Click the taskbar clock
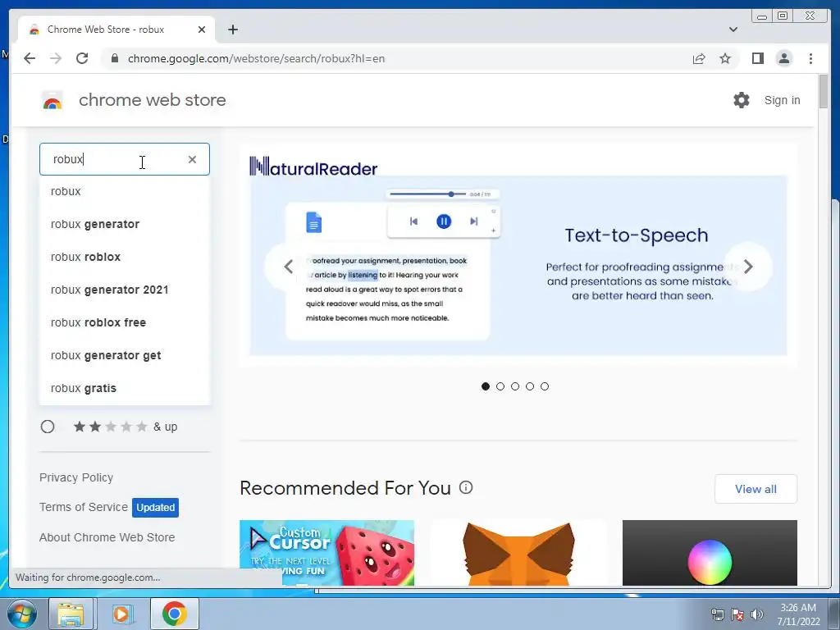This screenshot has width=840, height=630. coord(798,614)
